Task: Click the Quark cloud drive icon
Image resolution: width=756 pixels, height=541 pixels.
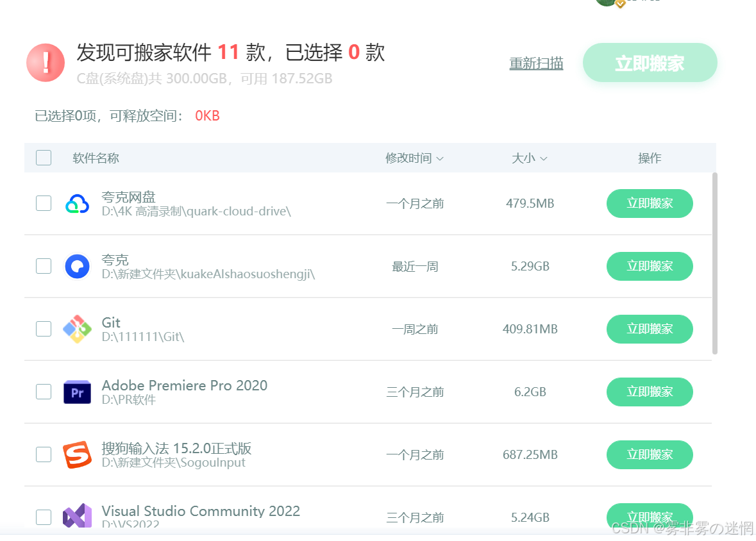Action: pos(77,204)
